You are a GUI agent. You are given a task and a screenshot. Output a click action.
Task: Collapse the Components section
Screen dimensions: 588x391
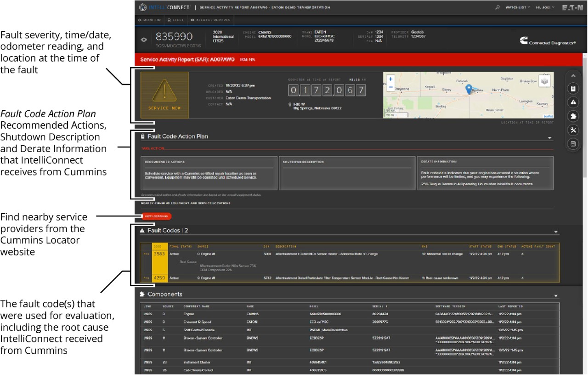[556, 296]
